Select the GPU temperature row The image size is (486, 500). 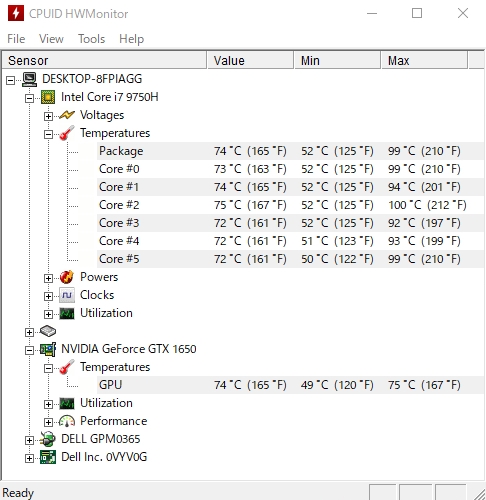tap(290, 385)
